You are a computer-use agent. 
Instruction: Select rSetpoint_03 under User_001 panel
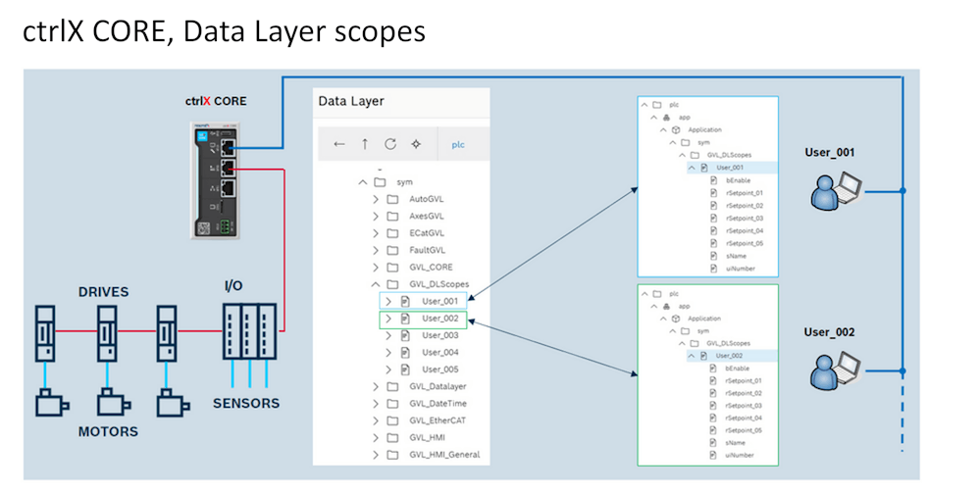point(745,218)
